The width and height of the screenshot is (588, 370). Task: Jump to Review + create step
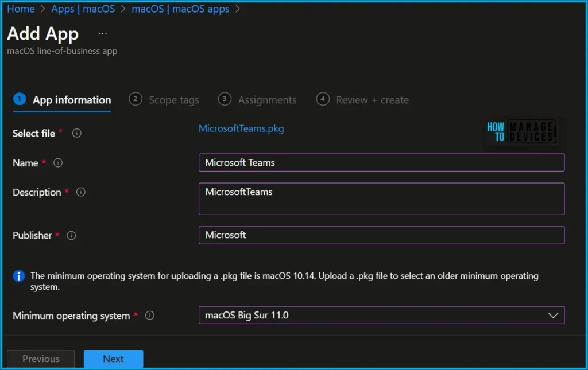[x=362, y=100]
